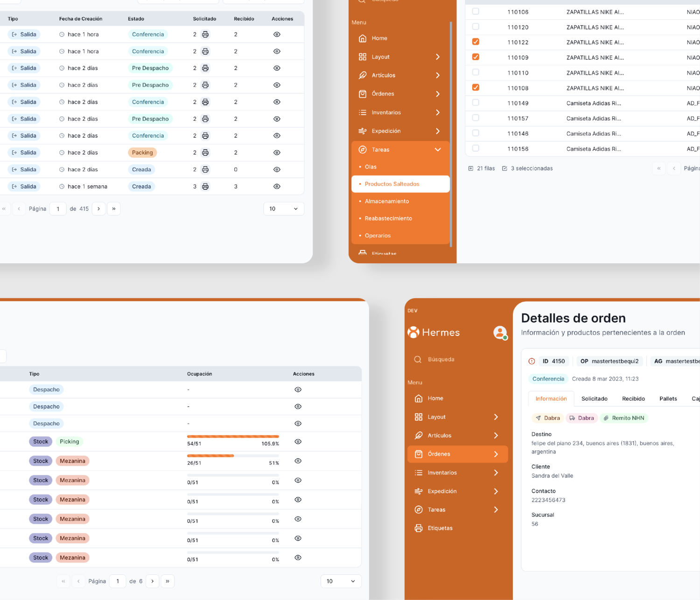Check the checkbox for item 110110

(x=476, y=72)
